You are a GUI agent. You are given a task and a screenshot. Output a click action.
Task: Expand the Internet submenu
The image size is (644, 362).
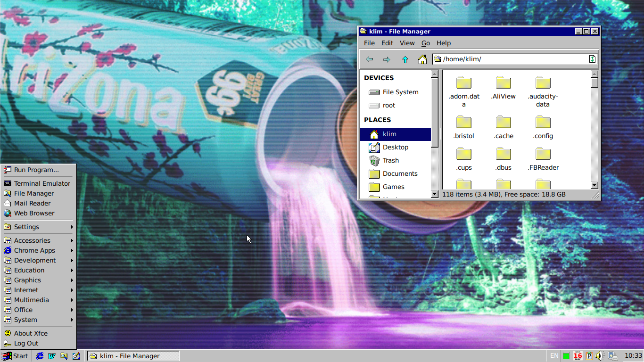[39, 290]
